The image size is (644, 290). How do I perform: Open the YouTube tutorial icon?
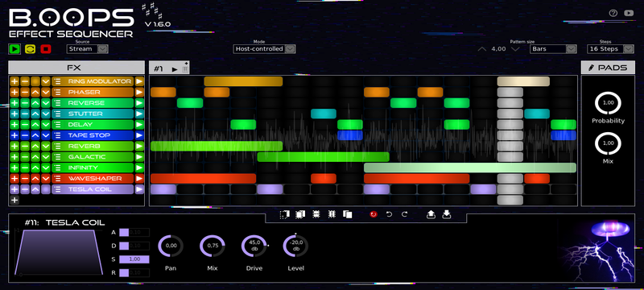tap(629, 13)
